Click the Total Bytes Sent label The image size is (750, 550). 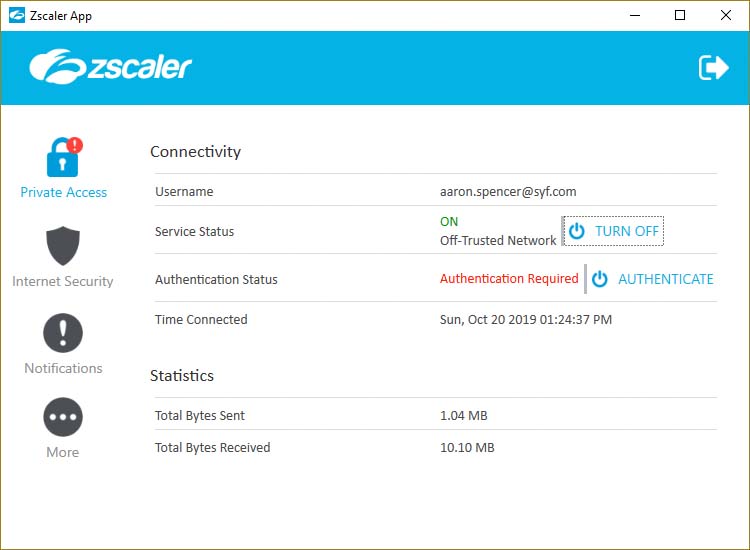coord(199,416)
